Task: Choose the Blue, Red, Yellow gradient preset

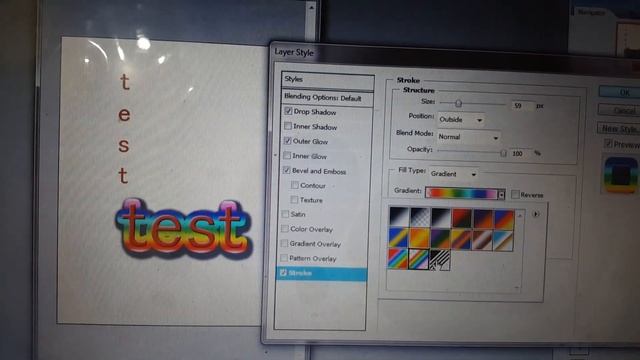Action: click(504, 220)
